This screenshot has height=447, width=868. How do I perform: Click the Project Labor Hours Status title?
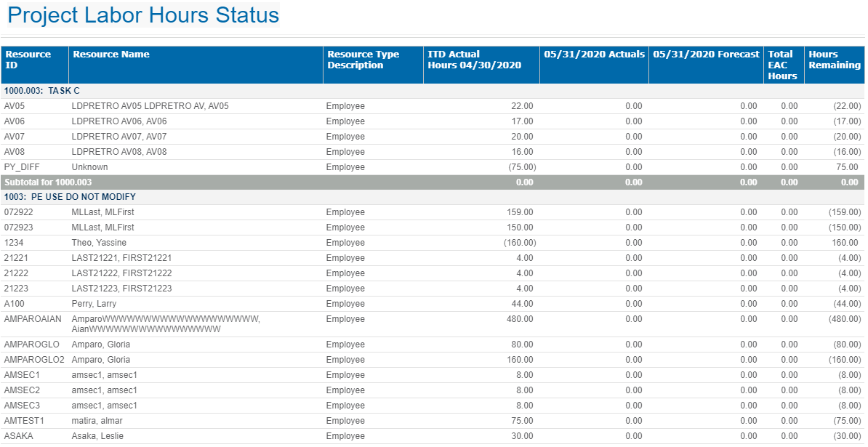click(x=143, y=15)
